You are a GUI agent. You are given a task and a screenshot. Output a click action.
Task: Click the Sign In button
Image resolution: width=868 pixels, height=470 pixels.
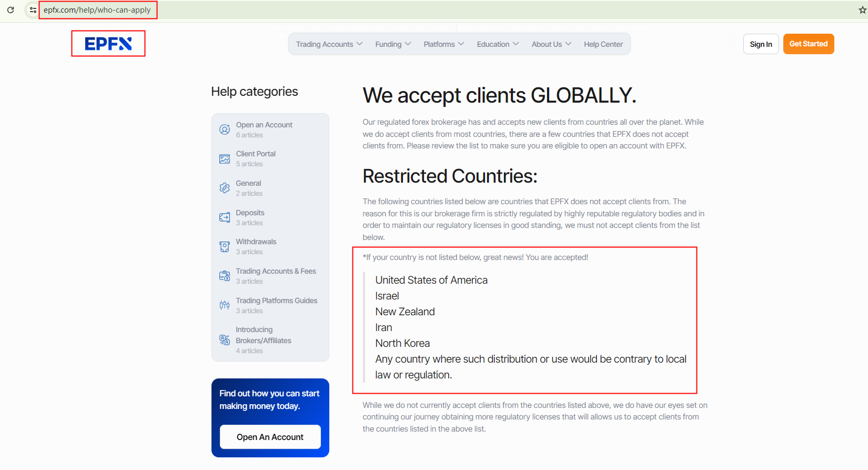pyautogui.click(x=761, y=44)
